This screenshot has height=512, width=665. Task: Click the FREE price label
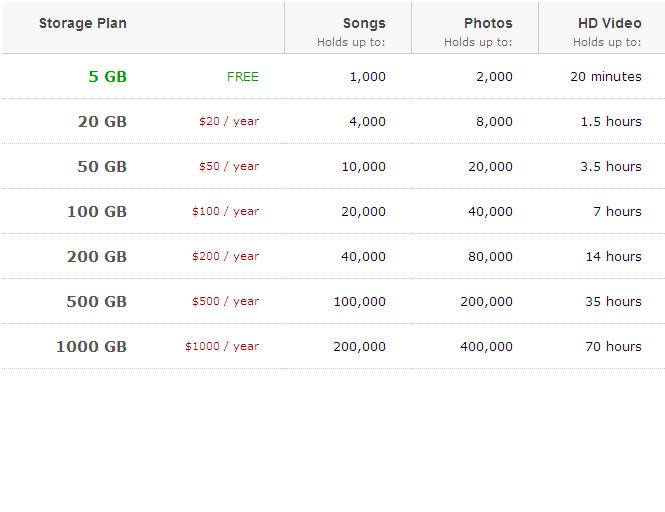pyautogui.click(x=243, y=77)
